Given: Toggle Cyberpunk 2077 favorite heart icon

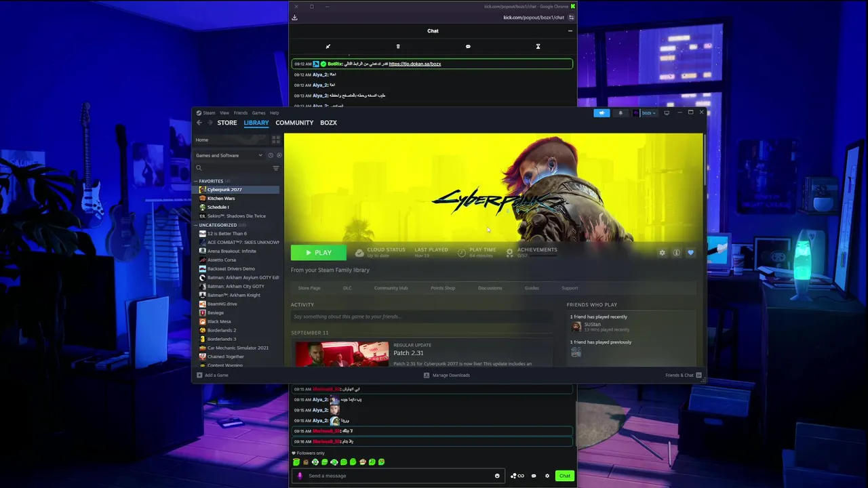Looking at the screenshot, I should click(x=690, y=253).
